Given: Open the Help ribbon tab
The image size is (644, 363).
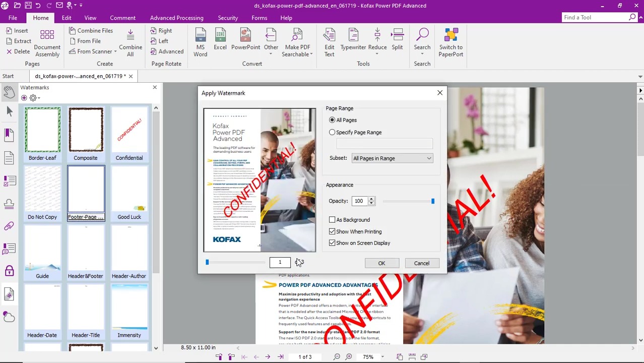Looking at the screenshot, I should point(286,18).
